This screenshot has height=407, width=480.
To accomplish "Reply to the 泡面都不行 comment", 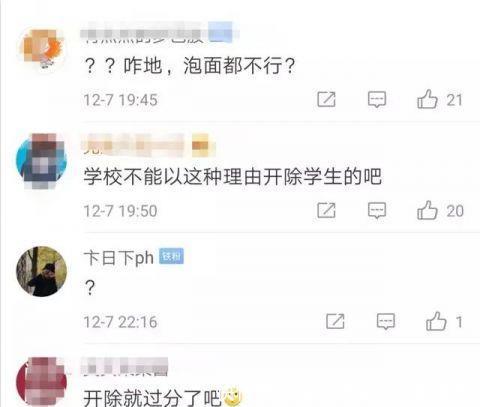I will (x=377, y=99).
